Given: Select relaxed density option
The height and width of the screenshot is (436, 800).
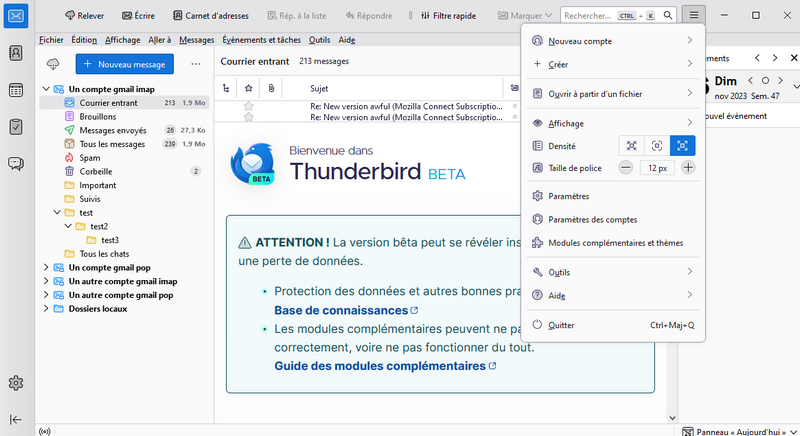Looking at the screenshot, I should pyautogui.click(x=683, y=146).
